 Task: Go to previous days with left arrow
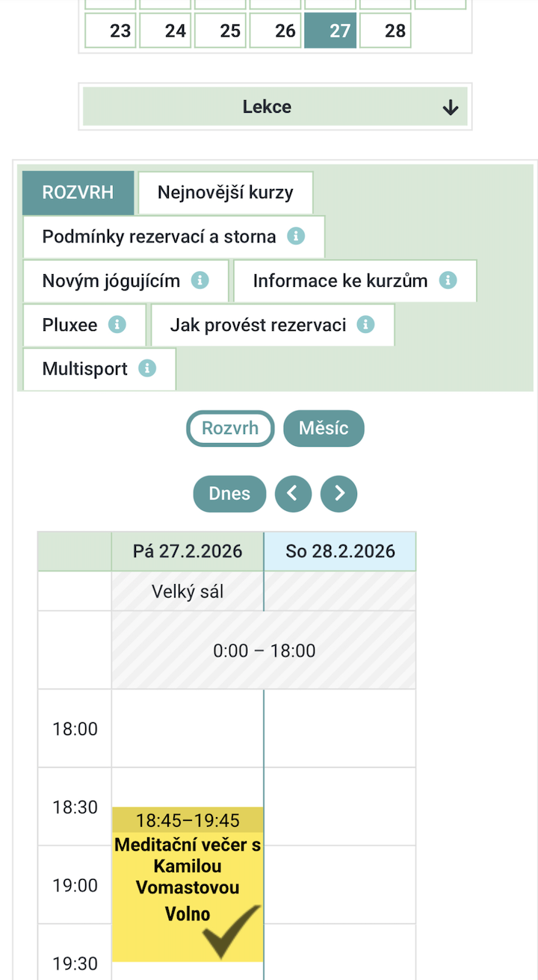tap(293, 494)
